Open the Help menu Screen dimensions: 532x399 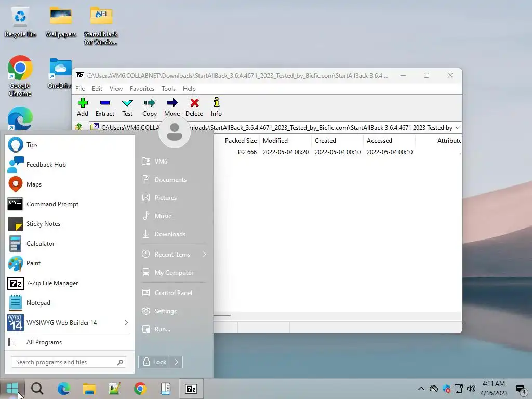point(189,88)
